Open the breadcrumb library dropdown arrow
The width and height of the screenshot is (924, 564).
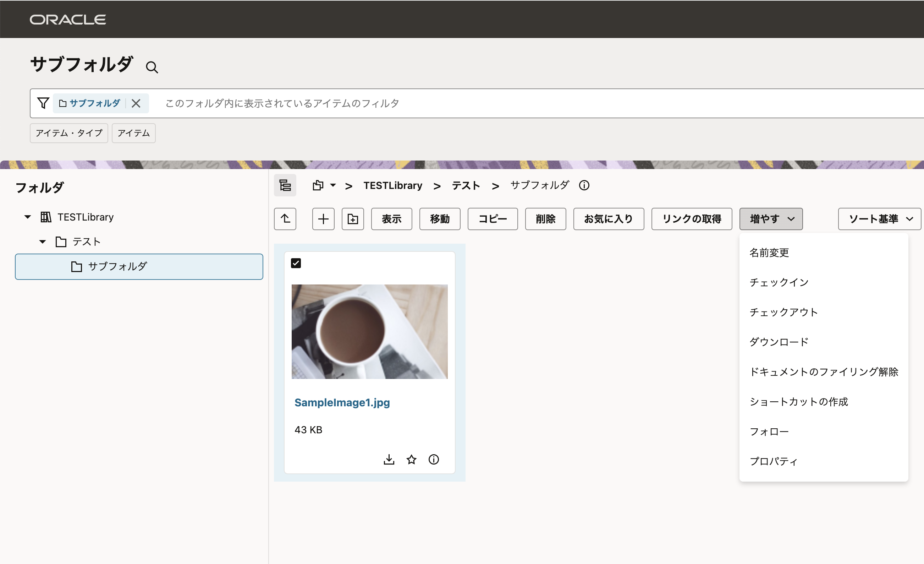point(333,185)
